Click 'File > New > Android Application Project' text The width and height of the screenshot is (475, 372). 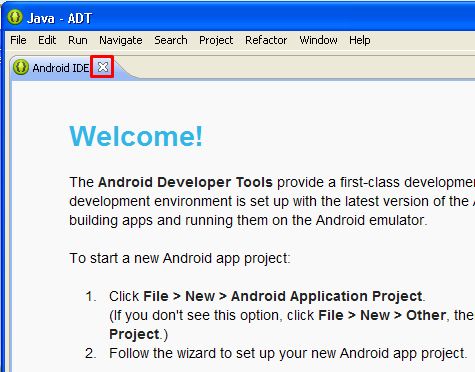click(x=283, y=296)
